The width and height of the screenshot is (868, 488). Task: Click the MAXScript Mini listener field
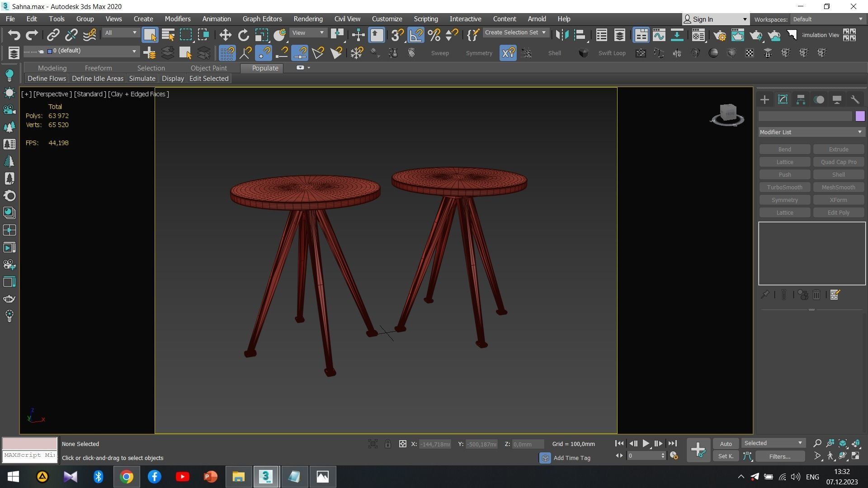point(30,456)
